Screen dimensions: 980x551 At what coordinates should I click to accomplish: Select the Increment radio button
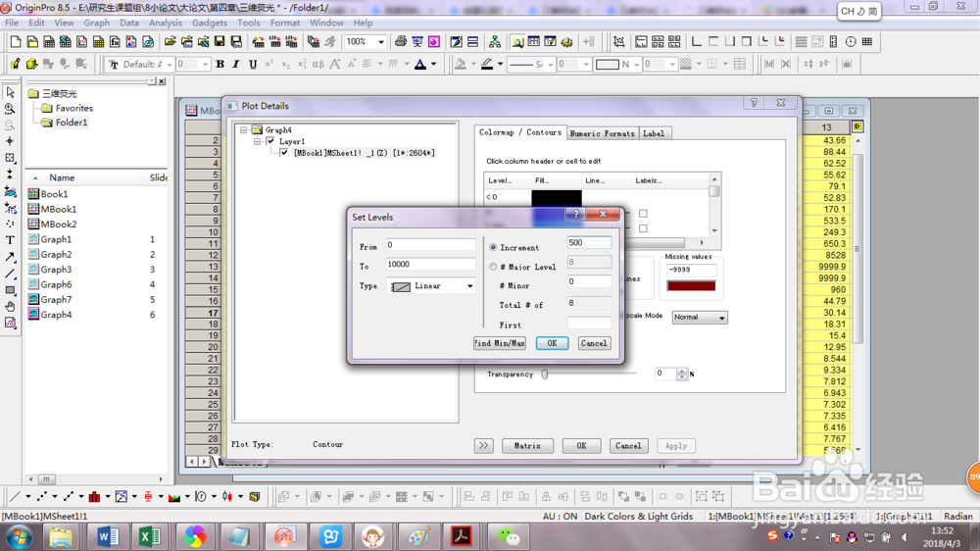coord(493,248)
